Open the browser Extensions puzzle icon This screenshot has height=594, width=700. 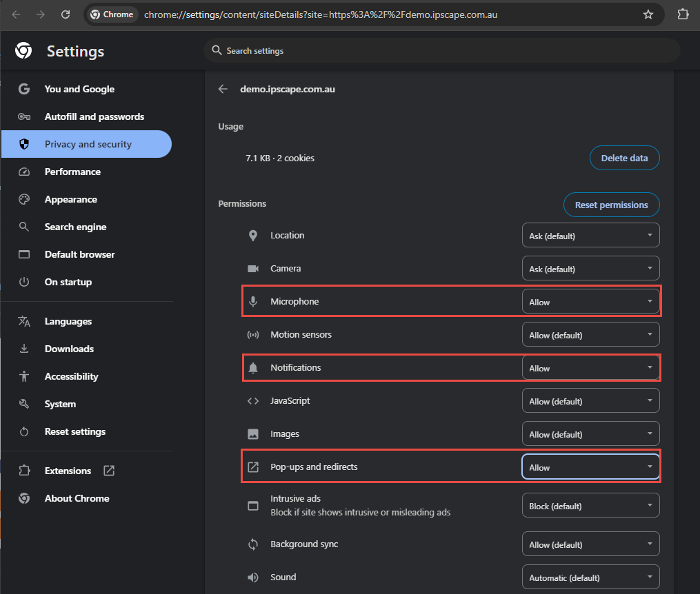tap(683, 14)
